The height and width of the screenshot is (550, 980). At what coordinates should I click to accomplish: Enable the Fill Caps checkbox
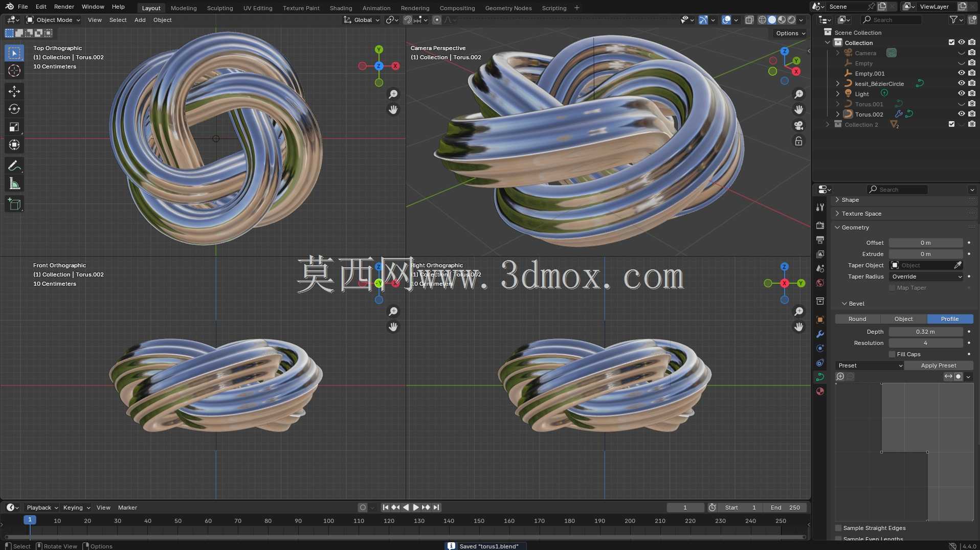[892, 354]
